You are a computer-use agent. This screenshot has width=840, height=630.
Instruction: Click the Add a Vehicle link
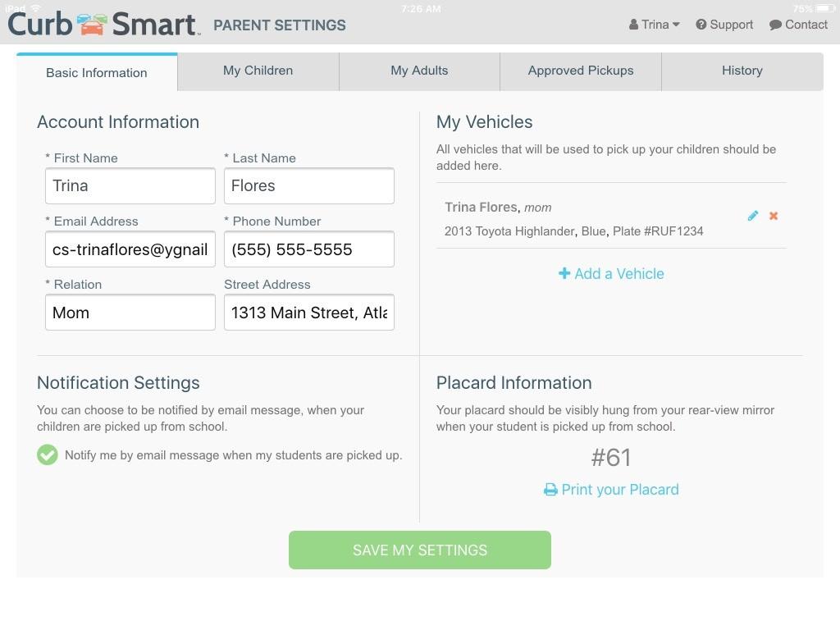[x=619, y=274]
